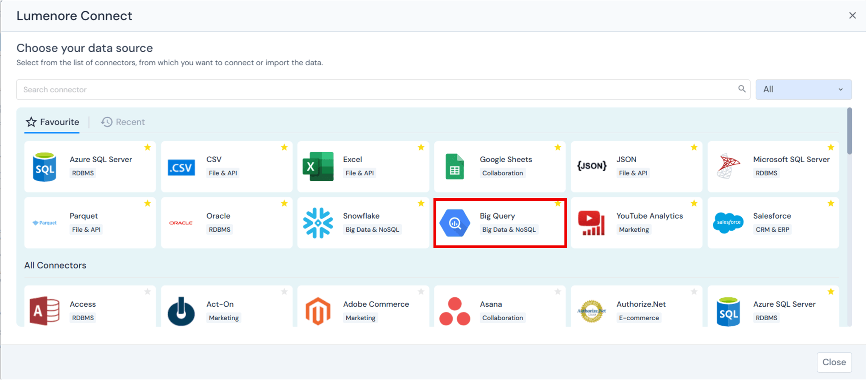Choose the Excel connector icon

(x=318, y=166)
